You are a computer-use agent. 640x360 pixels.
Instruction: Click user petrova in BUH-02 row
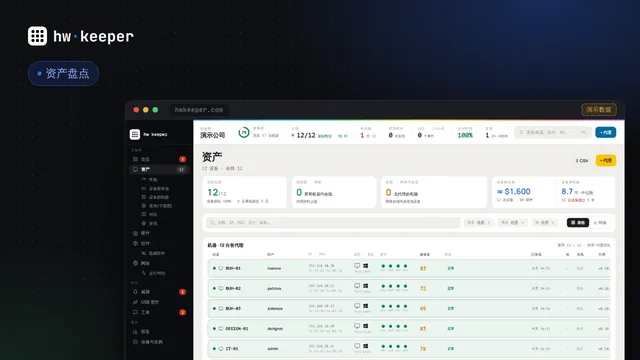pyautogui.click(x=274, y=288)
